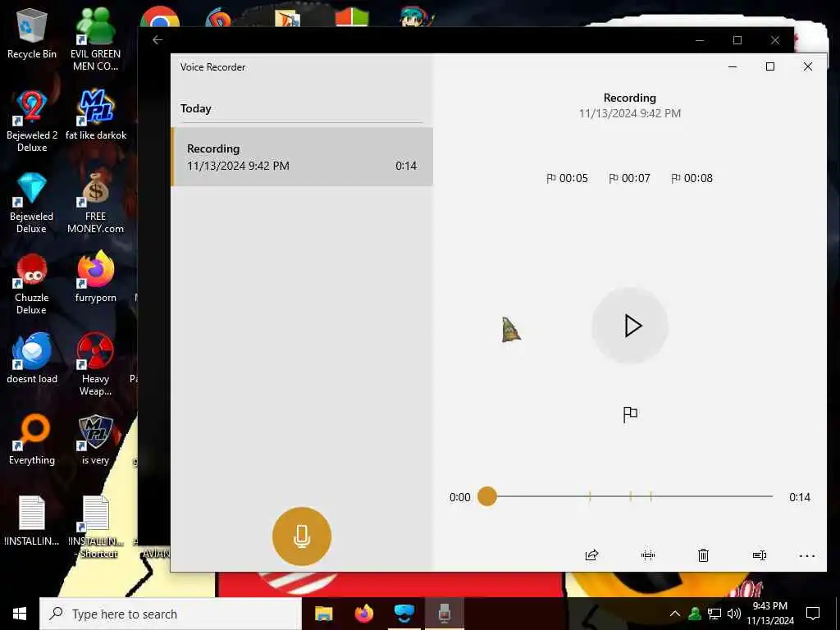This screenshot has width=840, height=630.
Task: Click the orange playback position slider knob
Action: coord(487,496)
